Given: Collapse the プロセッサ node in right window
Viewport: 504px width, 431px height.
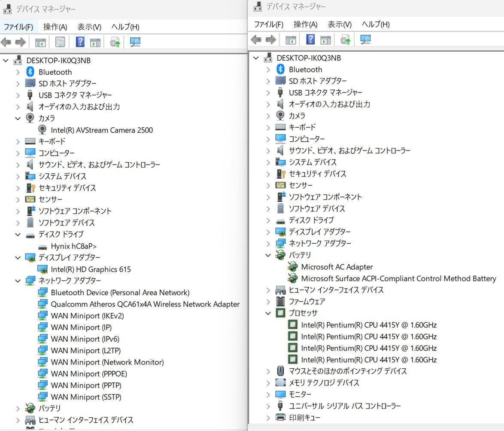Looking at the screenshot, I should [x=268, y=313].
